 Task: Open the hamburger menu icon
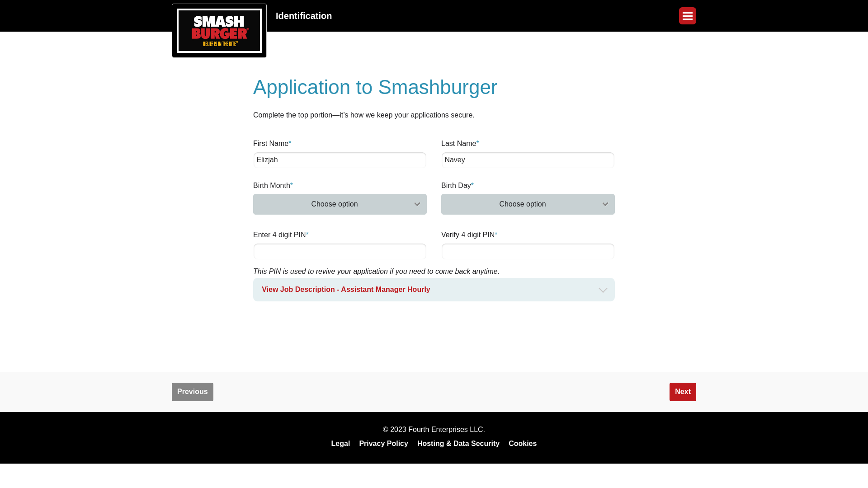pos(687,16)
